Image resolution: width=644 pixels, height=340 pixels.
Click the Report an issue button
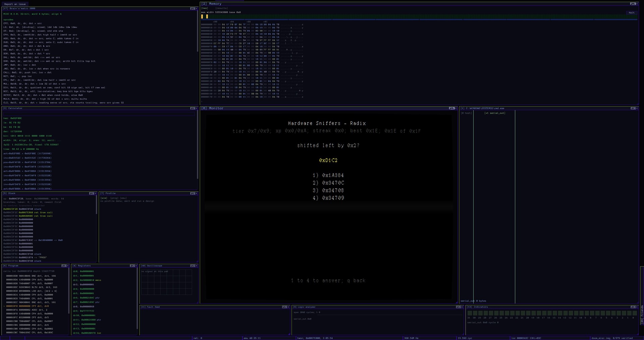15,4
